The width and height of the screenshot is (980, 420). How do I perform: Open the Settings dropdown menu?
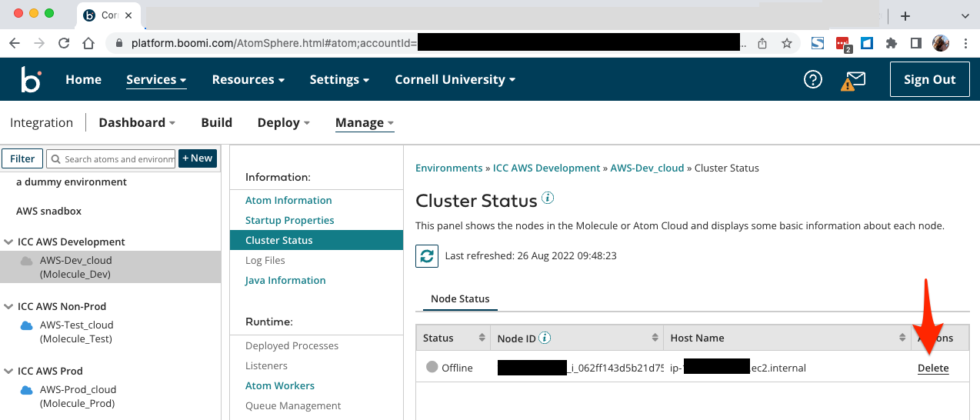coord(339,79)
